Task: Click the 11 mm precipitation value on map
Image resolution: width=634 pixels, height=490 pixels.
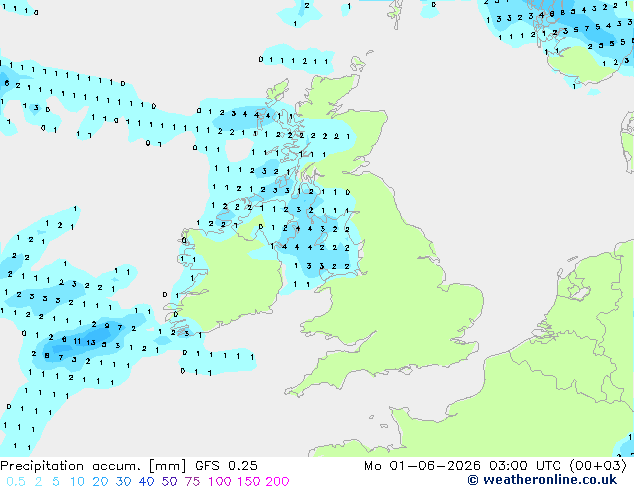Action: click(x=77, y=341)
